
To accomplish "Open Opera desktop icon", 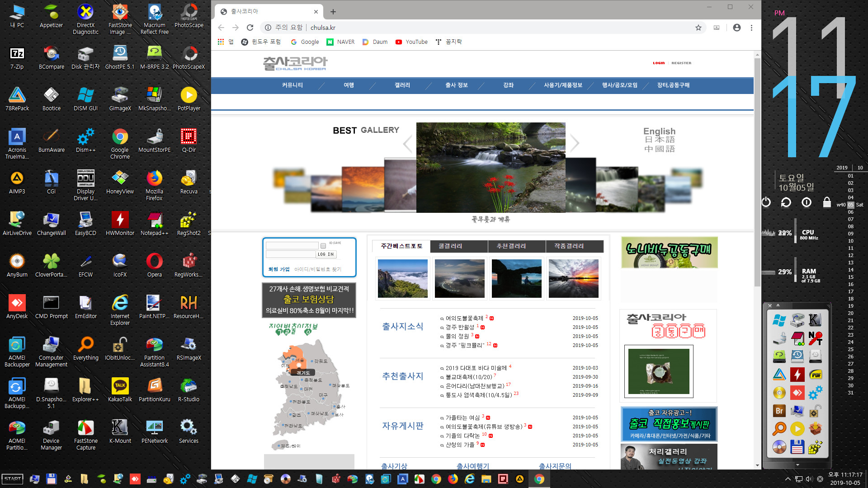I will 154,266.
